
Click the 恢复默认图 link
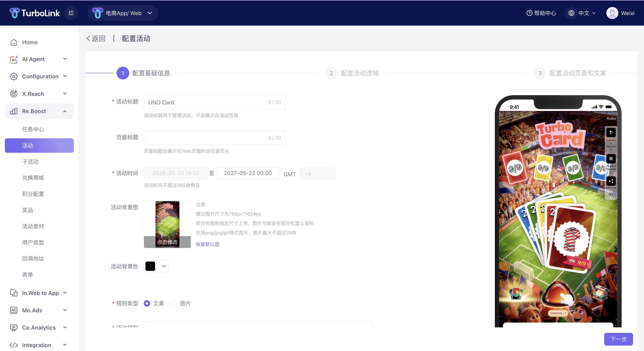tap(207, 244)
